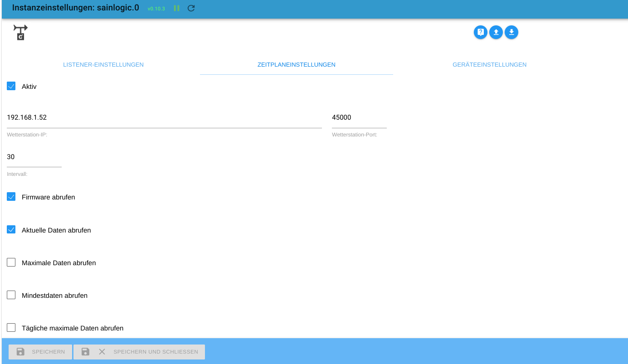Click the green pause instance icon
The height and width of the screenshot is (364, 628).
[x=177, y=8]
